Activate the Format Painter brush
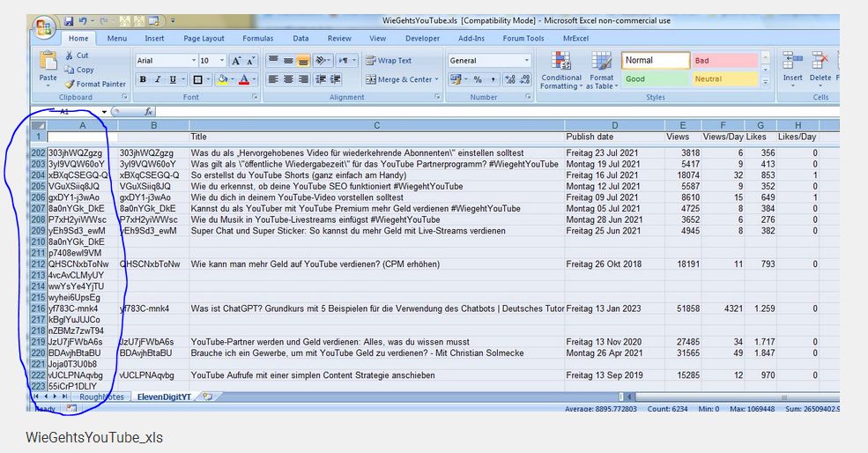Screen dimensions: 868x453 pyautogui.click(x=95, y=85)
